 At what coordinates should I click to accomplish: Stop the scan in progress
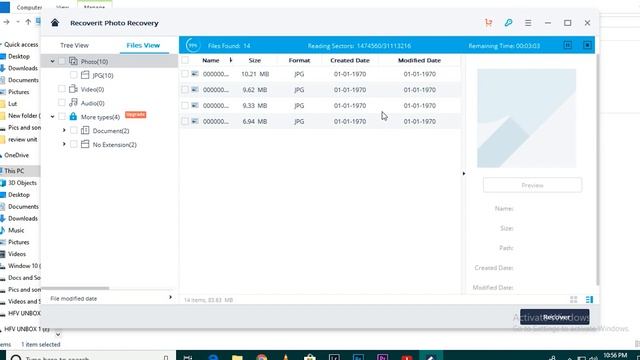pos(587,45)
